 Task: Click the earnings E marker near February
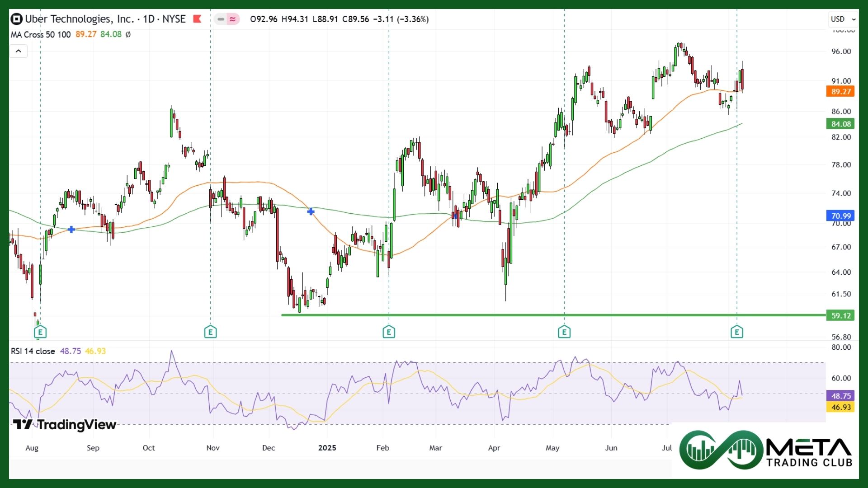(389, 333)
